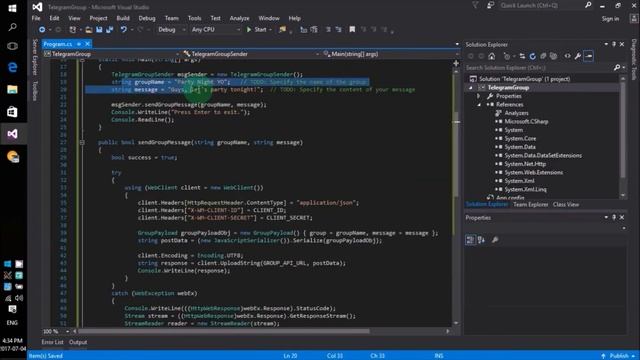The height and width of the screenshot is (360, 640).
Task: Close the Program.cs tab
Action: [x=87, y=44]
